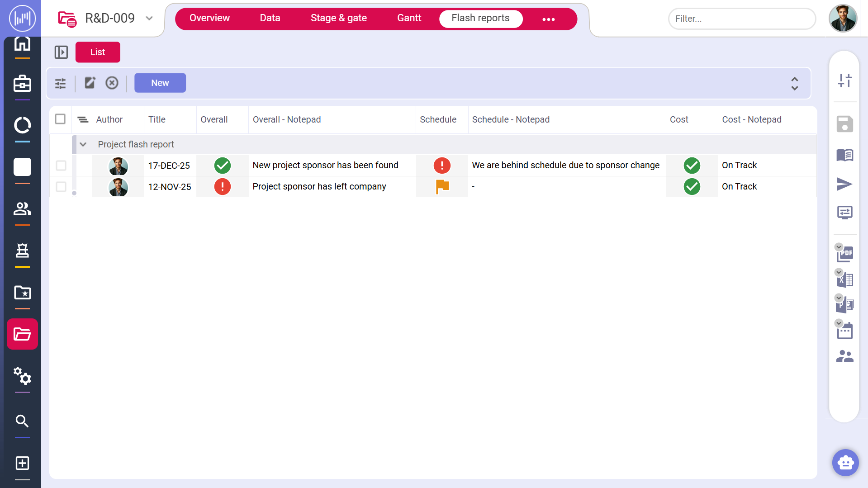Check the 17-DEC-25 report row checkbox
This screenshot has height=488, width=868.
pos(61,166)
